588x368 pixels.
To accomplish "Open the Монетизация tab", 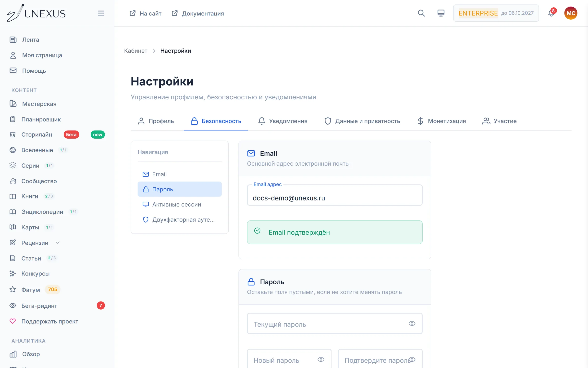I will (x=442, y=121).
